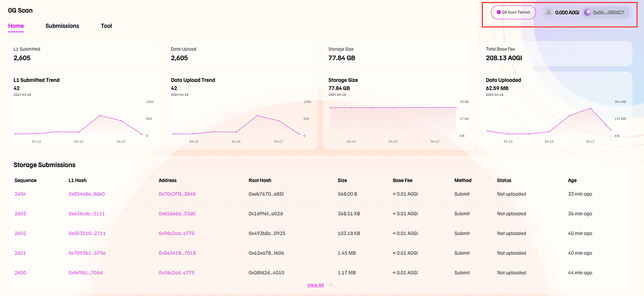
Task: Click the 44 min ago age value
Action: [580, 273]
